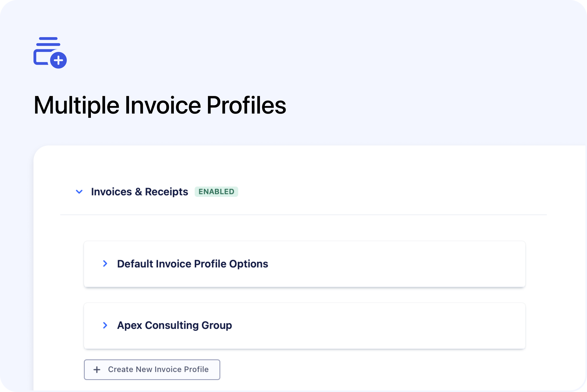Viewport: 587px width, 392px height.
Task: Click the Create New Invoice Profile button
Action: (152, 369)
